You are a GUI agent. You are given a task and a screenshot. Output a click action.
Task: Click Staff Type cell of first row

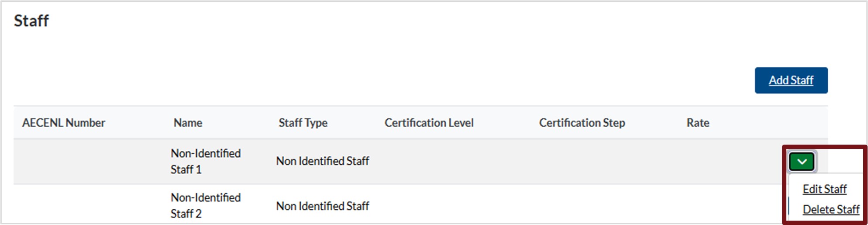pyautogui.click(x=323, y=161)
